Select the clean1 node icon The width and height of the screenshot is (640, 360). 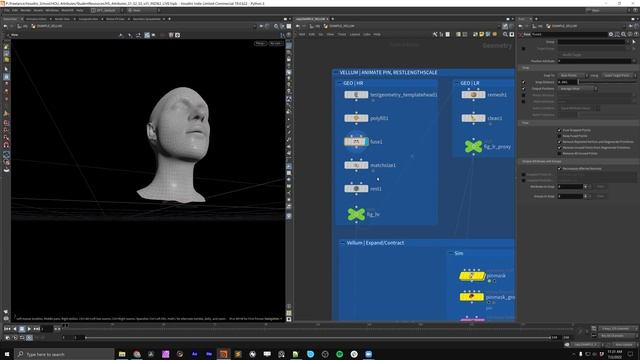coord(473,118)
